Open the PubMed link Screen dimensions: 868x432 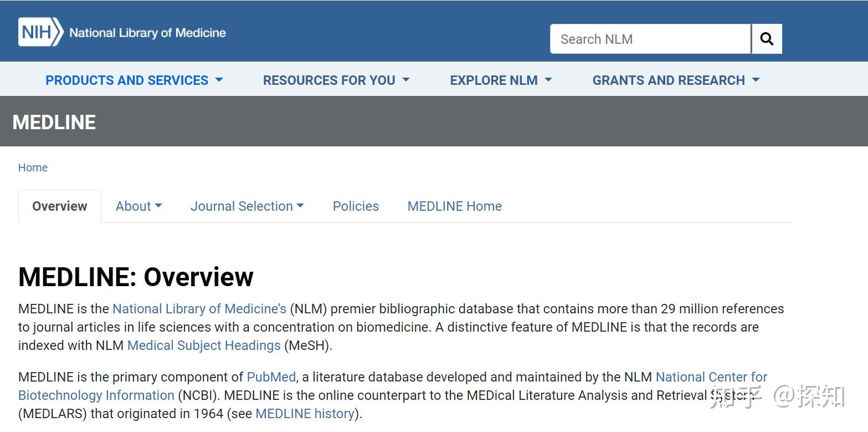(270, 377)
